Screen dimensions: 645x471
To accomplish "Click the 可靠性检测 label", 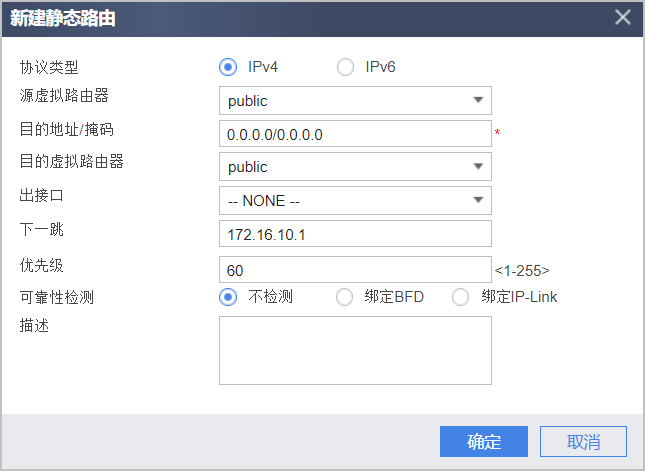I will pos(57,297).
